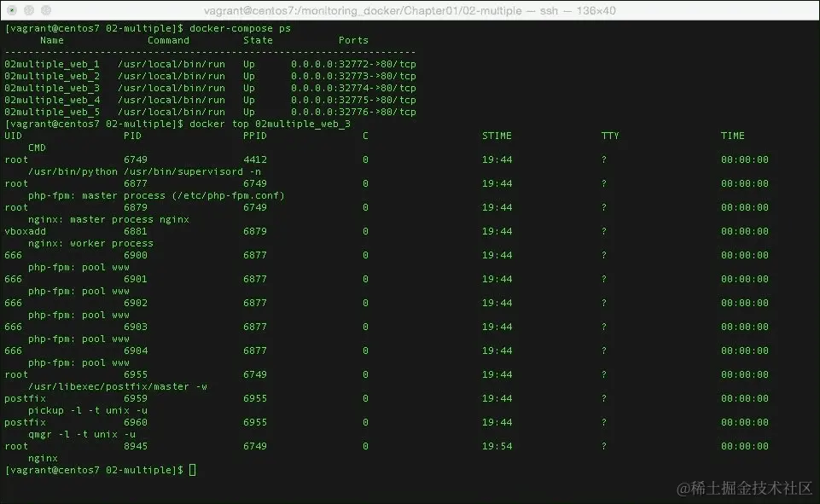
Task: Click PID value 6749
Action: pos(136,160)
